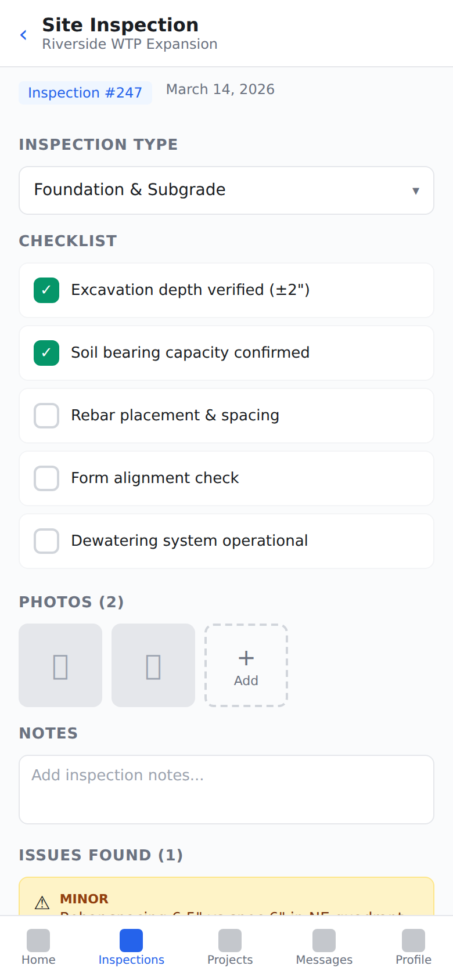Open the Foundation & Subgrade inspection type dropdown

coord(226,190)
